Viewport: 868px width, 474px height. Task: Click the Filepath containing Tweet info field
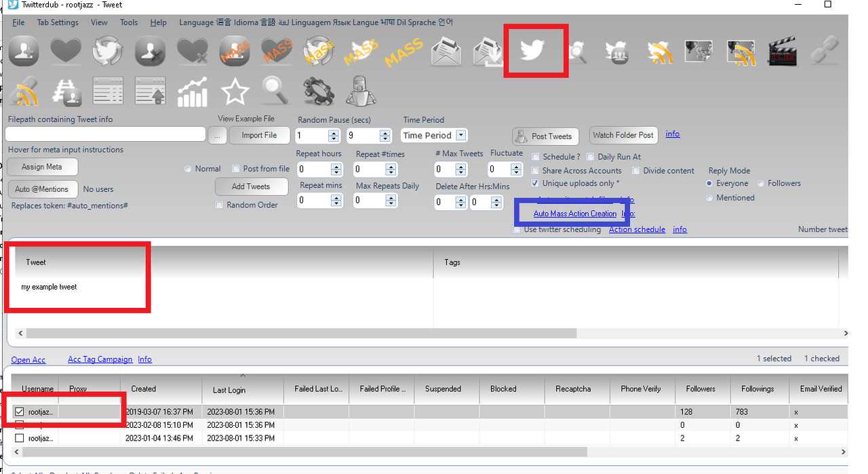click(x=106, y=134)
